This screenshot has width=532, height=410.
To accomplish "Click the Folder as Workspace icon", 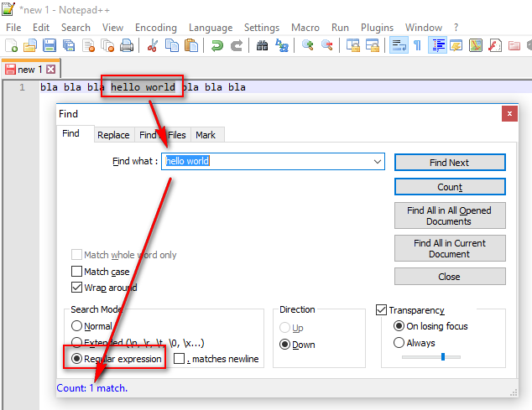I will click(x=514, y=45).
